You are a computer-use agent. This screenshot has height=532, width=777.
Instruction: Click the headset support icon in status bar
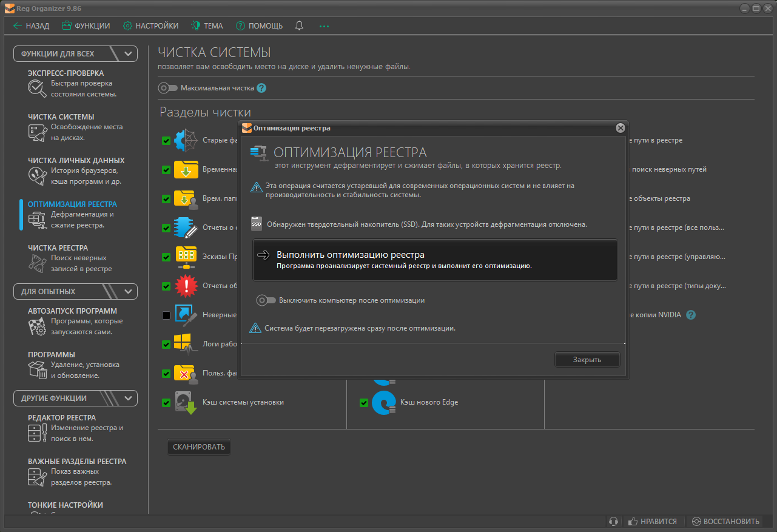(613, 521)
